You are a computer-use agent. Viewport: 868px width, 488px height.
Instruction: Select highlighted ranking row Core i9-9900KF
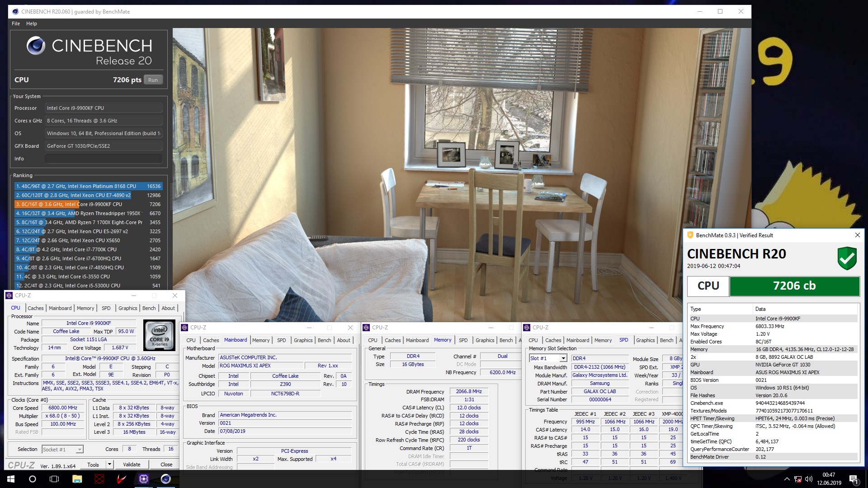coord(88,204)
